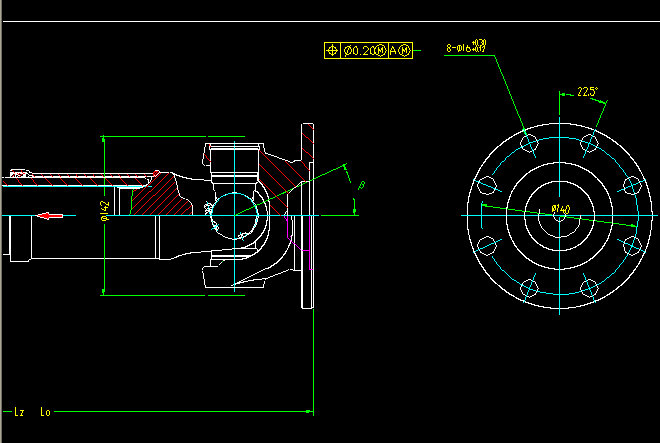The width and height of the screenshot is (660, 443).
Task: Click red hatched yoke section near Ø142
Action: pyautogui.click(x=157, y=198)
